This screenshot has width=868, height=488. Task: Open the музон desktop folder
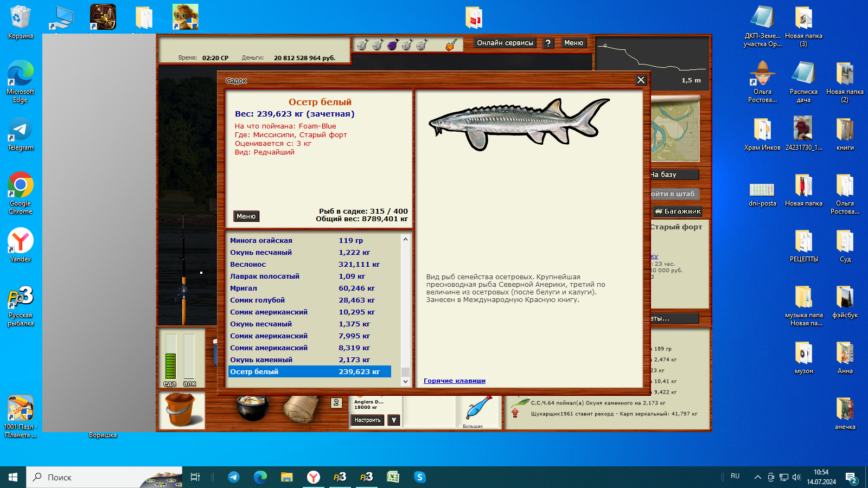pyautogui.click(x=803, y=357)
